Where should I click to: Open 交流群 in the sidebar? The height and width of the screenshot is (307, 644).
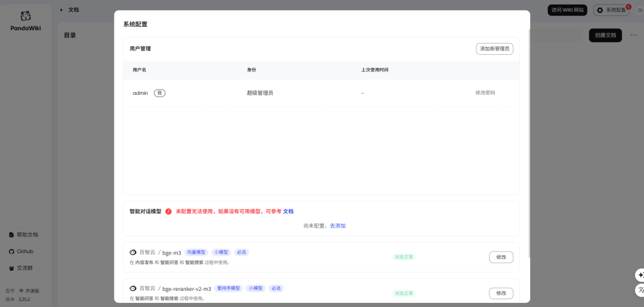(26, 268)
